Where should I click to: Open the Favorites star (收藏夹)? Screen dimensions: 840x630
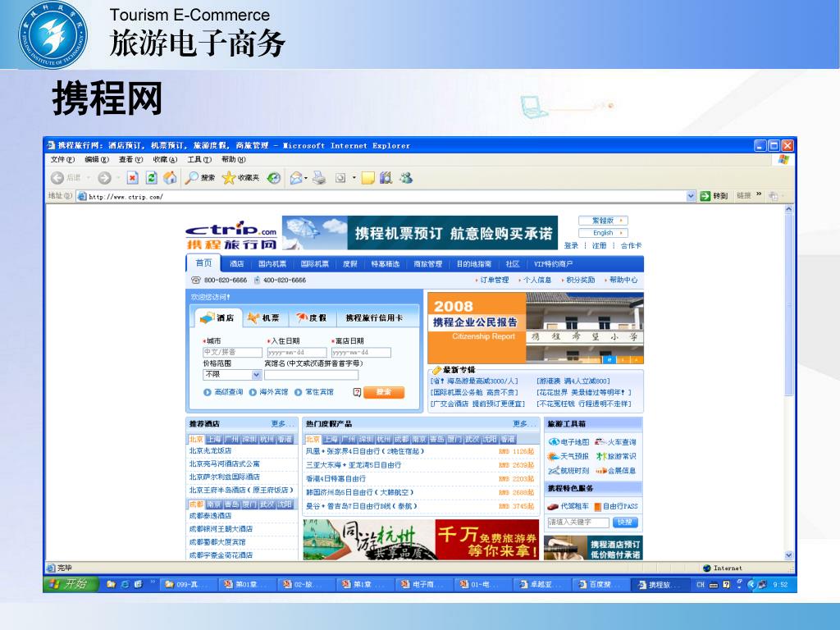[240, 178]
